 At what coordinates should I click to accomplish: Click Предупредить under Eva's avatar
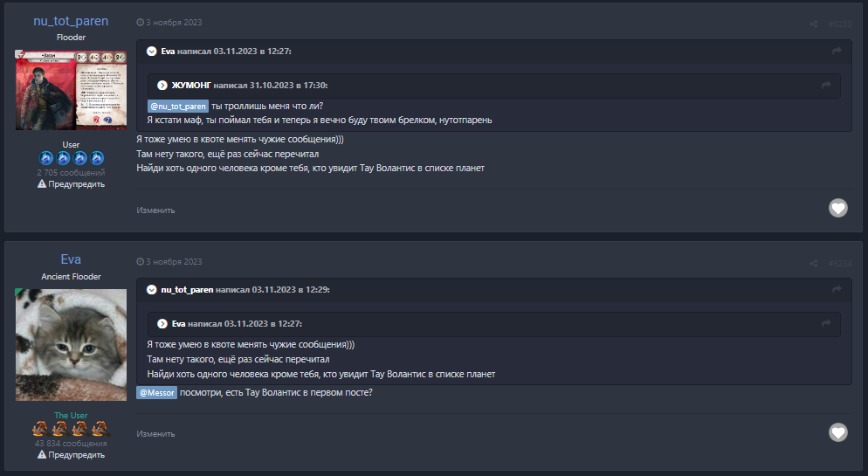(x=72, y=455)
